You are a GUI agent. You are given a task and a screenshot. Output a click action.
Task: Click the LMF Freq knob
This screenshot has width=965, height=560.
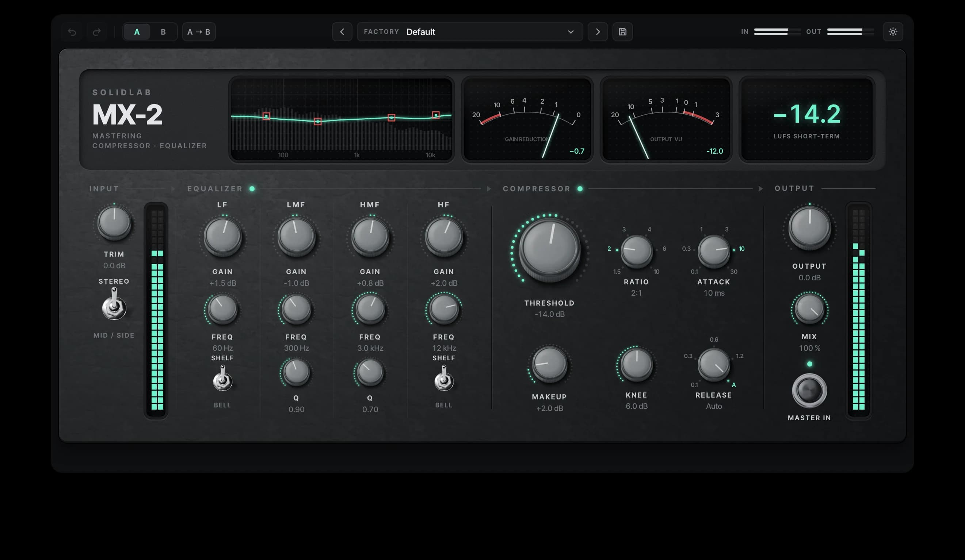click(296, 308)
